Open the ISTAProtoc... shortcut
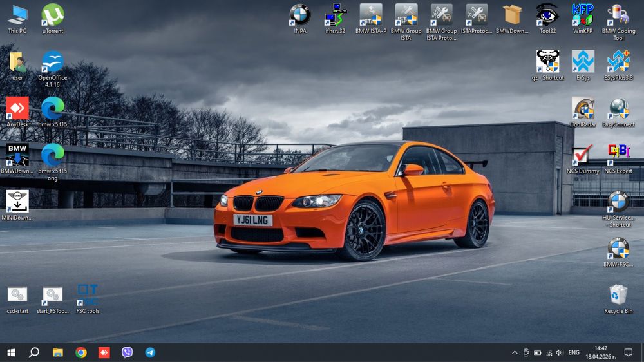644x362 pixels. click(477, 19)
